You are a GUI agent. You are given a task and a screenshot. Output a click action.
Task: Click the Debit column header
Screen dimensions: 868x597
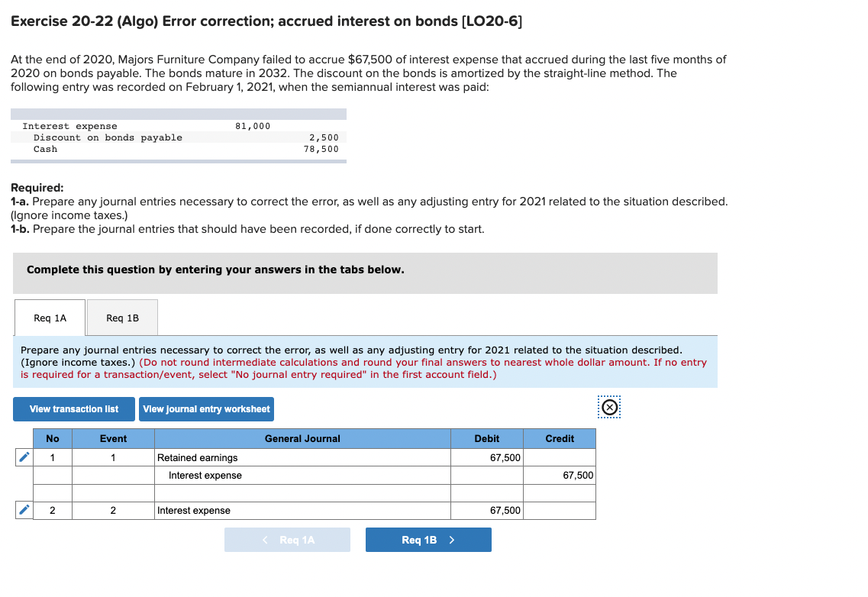(x=487, y=438)
